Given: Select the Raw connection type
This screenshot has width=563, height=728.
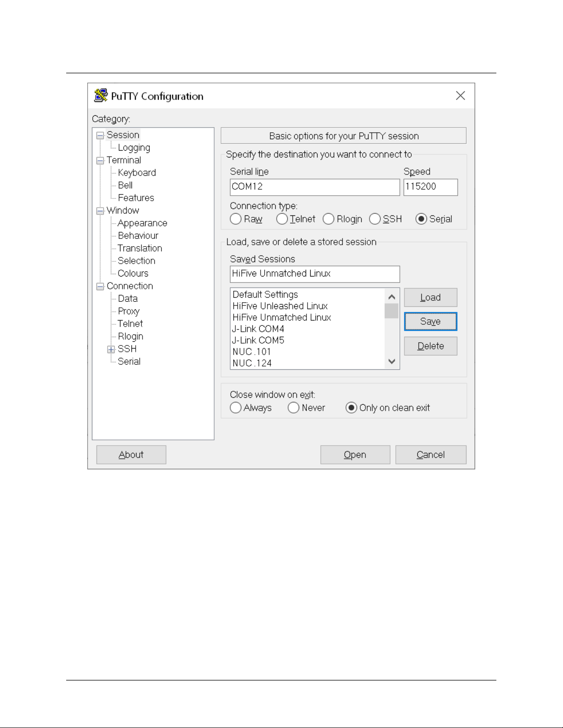Looking at the screenshot, I should point(236,219).
